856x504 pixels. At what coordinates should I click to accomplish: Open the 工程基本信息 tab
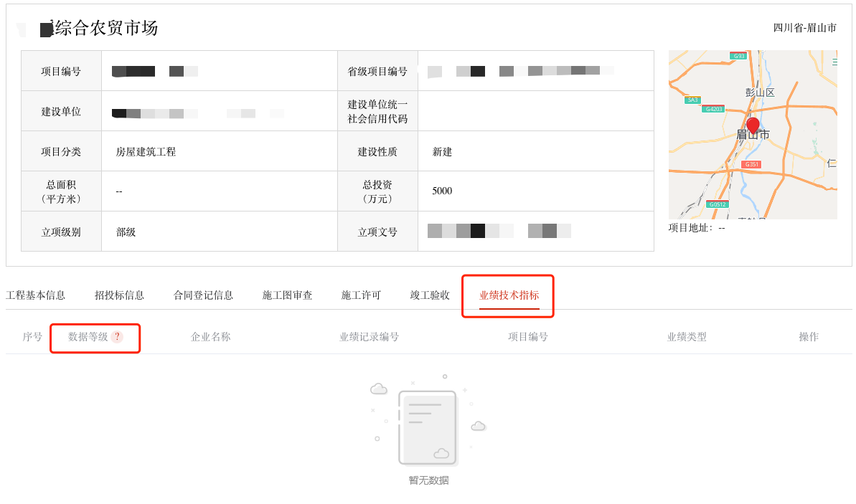tap(35, 295)
